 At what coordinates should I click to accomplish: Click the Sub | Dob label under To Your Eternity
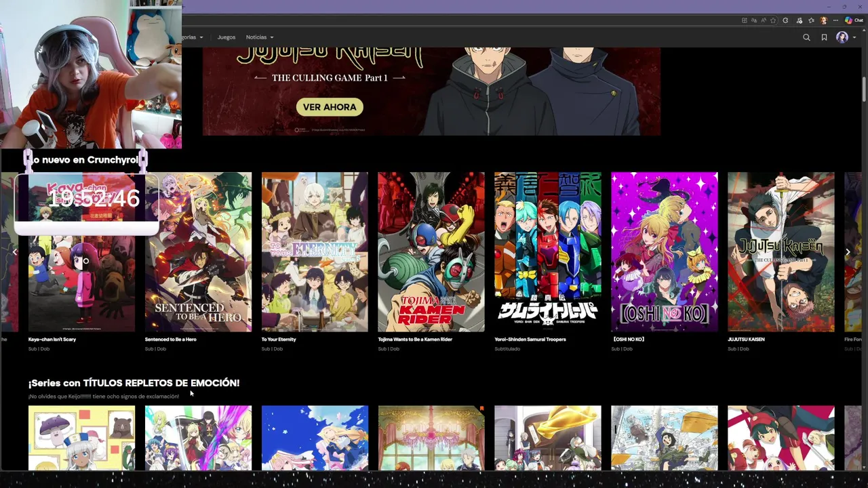[272, 349]
